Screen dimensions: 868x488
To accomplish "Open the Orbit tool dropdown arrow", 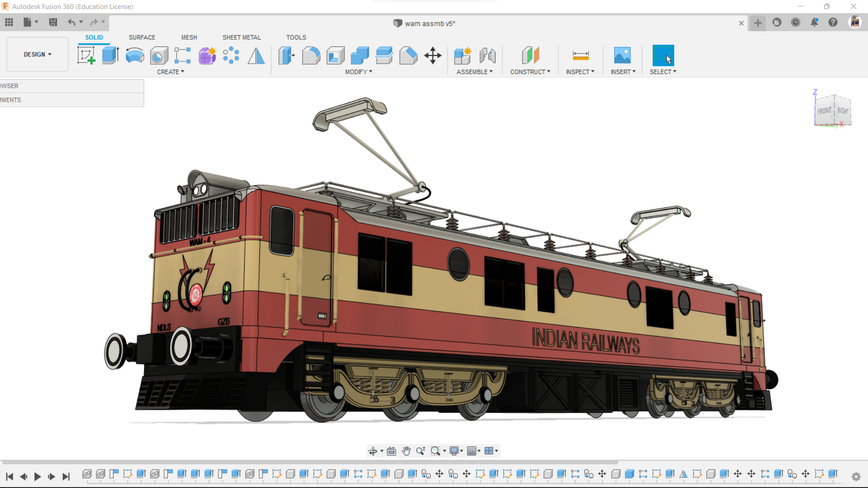I will point(382,451).
